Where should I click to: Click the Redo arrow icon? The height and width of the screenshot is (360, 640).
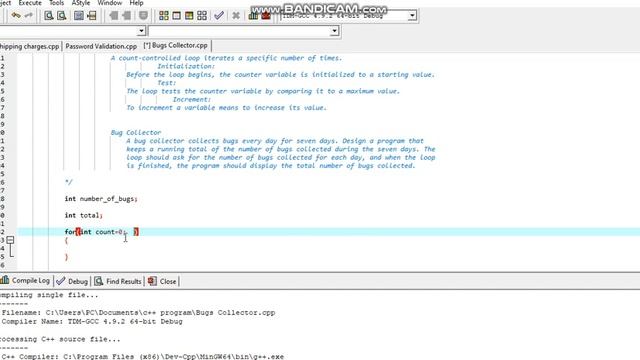(29, 16)
